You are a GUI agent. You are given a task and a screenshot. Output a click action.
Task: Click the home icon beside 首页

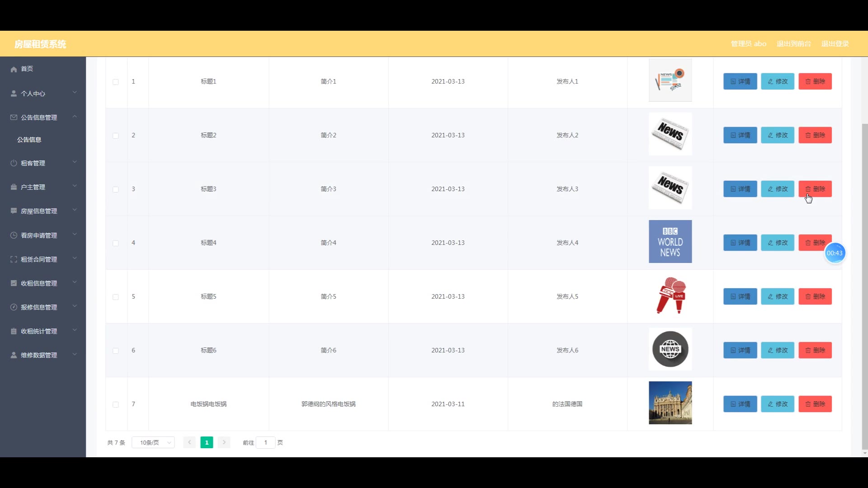point(14,69)
